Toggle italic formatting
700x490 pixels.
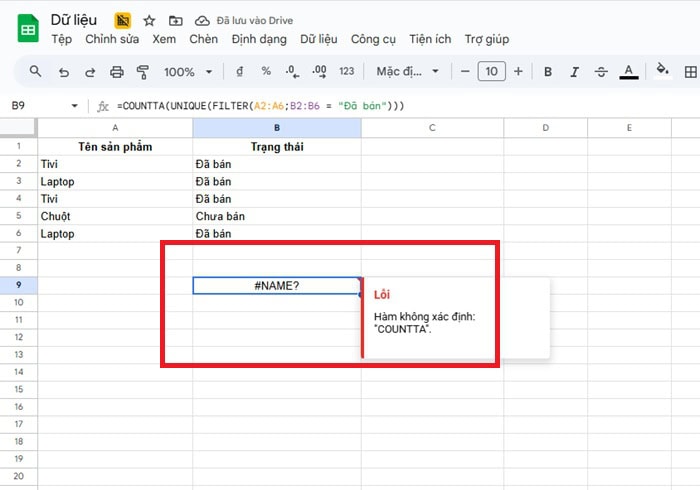click(x=575, y=72)
